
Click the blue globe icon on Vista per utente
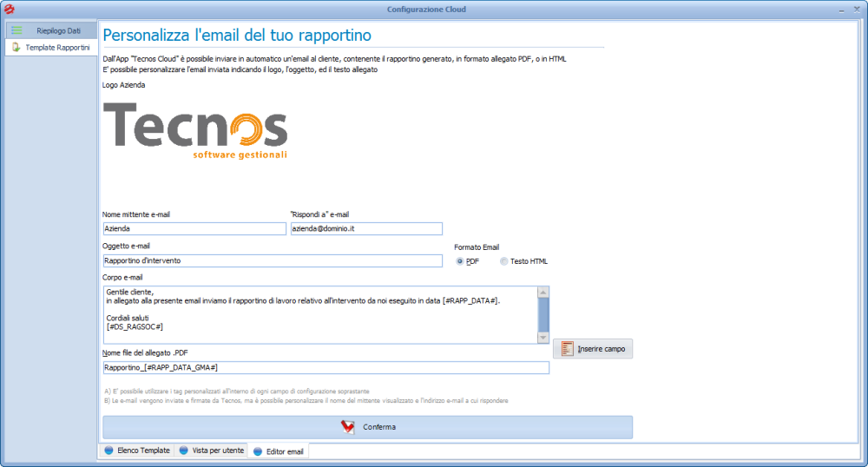tap(184, 451)
